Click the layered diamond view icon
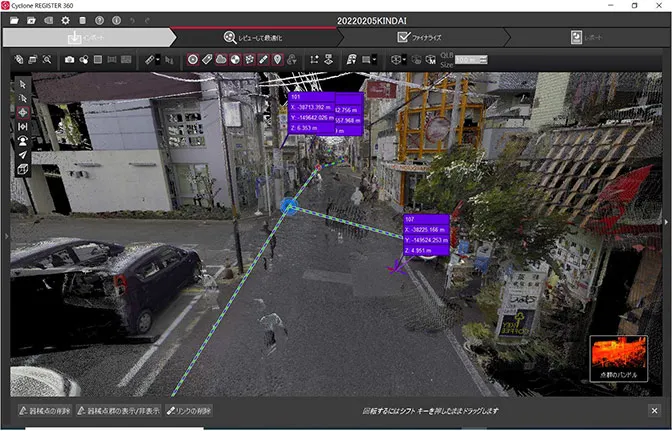The height and width of the screenshot is (431, 672). [x=329, y=60]
